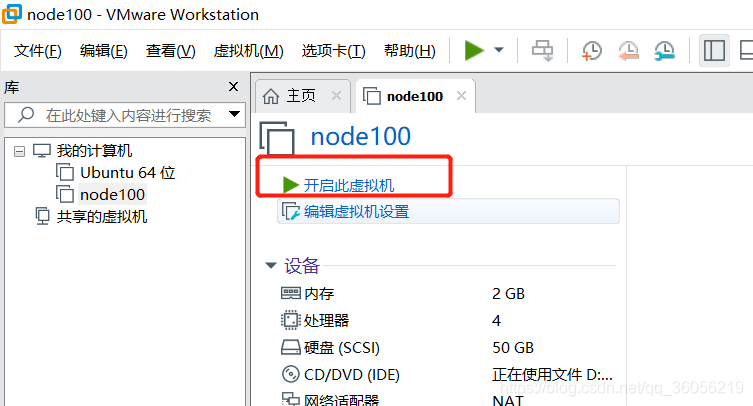Click the processor count value 4
Image resolution: width=753 pixels, height=406 pixels.
click(497, 320)
